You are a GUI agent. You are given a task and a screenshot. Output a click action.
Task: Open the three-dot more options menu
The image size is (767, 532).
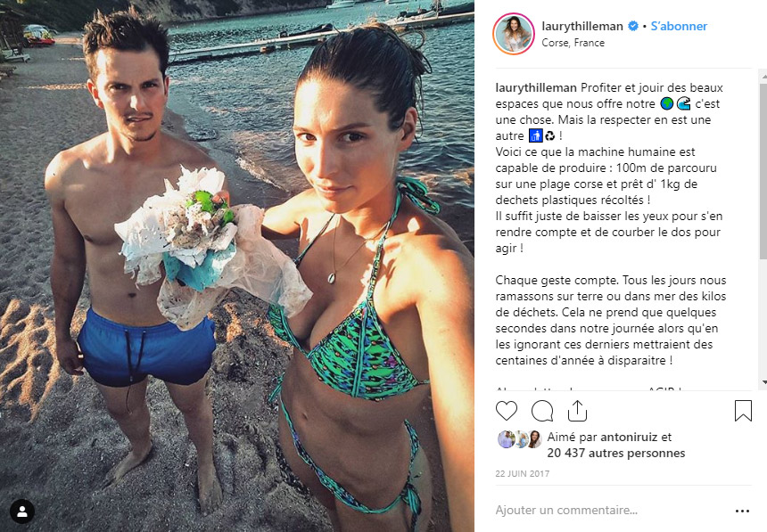pyautogui.click(x=742, y=511)
